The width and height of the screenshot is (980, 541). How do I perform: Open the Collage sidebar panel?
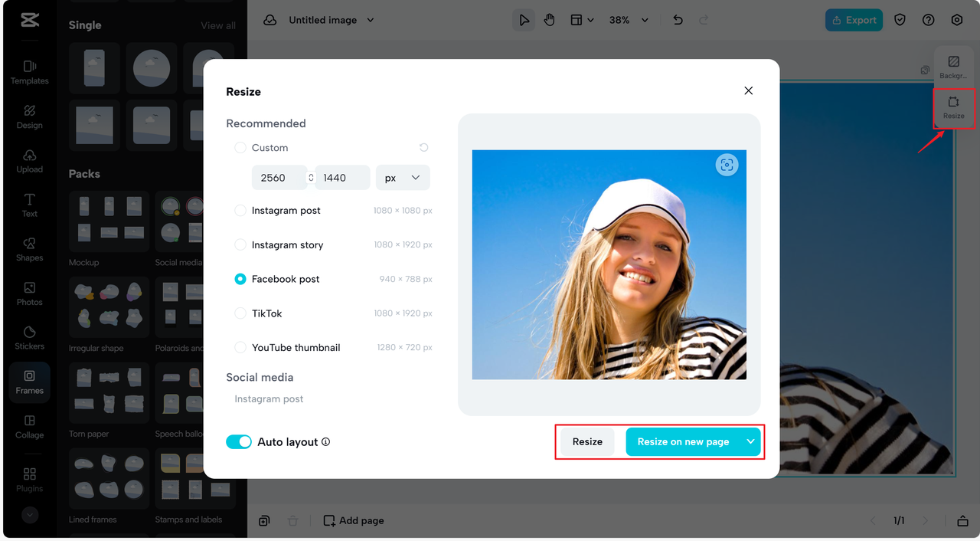pyautogui.click(x=30, y=427)
